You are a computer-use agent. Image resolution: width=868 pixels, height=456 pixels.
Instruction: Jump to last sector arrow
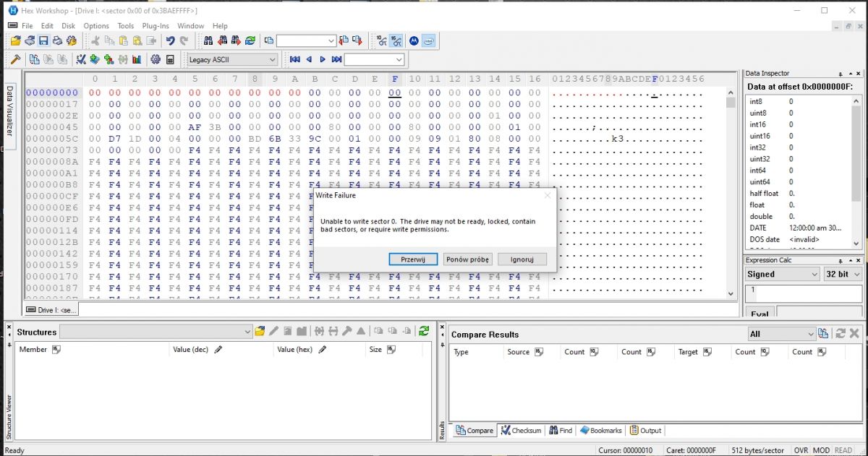coord(336,59)
